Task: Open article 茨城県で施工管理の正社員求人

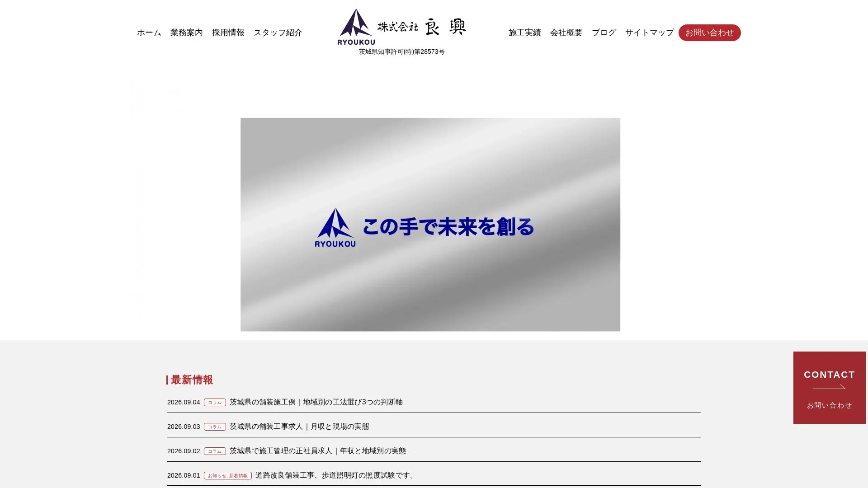Action: pyautogui.click(x=318, y=451)
